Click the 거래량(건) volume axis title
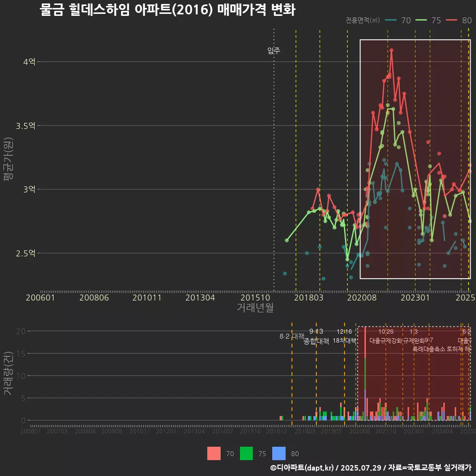 coord(8,373)
